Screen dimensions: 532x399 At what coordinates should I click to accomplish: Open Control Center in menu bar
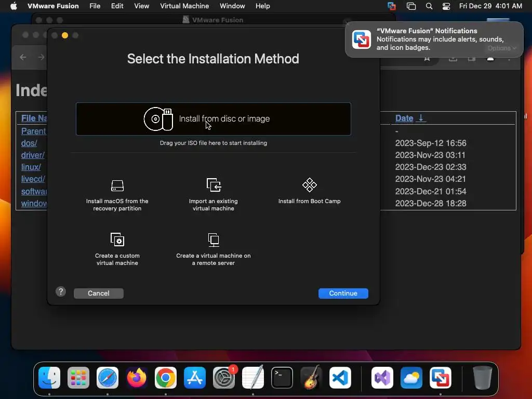(x=446, y=6)
